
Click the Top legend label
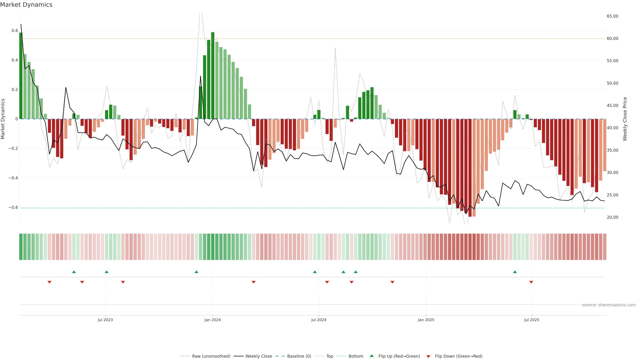coord(330,356)
